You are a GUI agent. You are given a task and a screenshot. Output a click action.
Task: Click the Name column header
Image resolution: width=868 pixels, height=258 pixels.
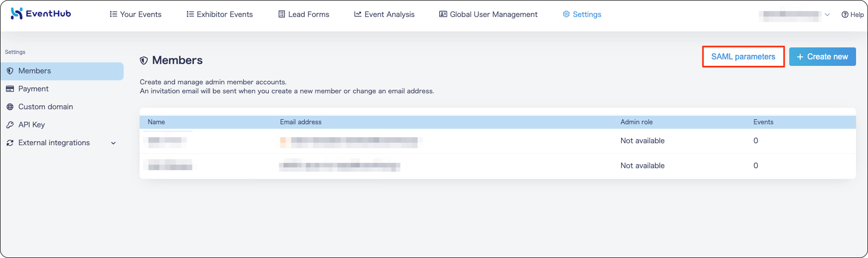(156, 122)
